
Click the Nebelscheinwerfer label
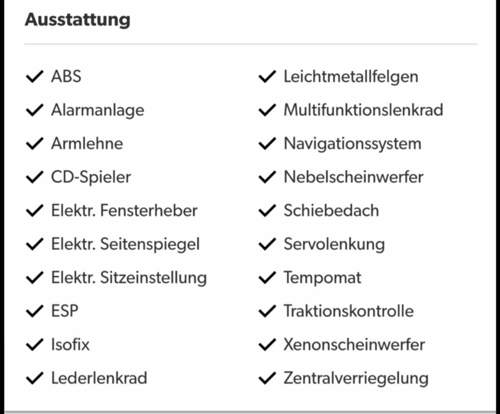coord(353,177)
